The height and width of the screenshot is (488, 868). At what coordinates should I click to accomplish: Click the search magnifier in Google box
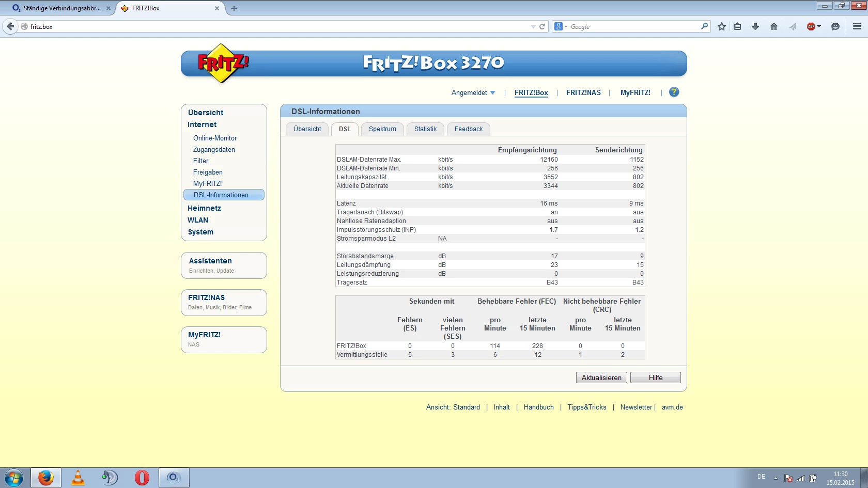point(704,26)
